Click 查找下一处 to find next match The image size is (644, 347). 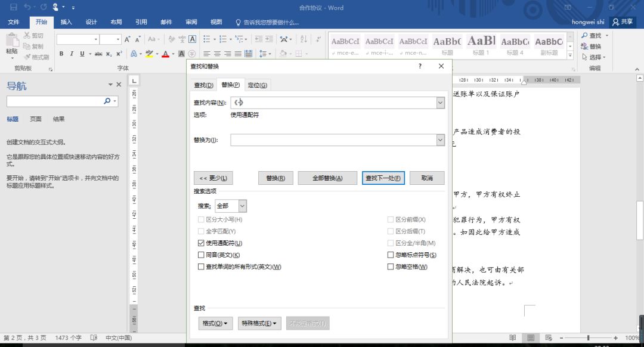[383, 178]
